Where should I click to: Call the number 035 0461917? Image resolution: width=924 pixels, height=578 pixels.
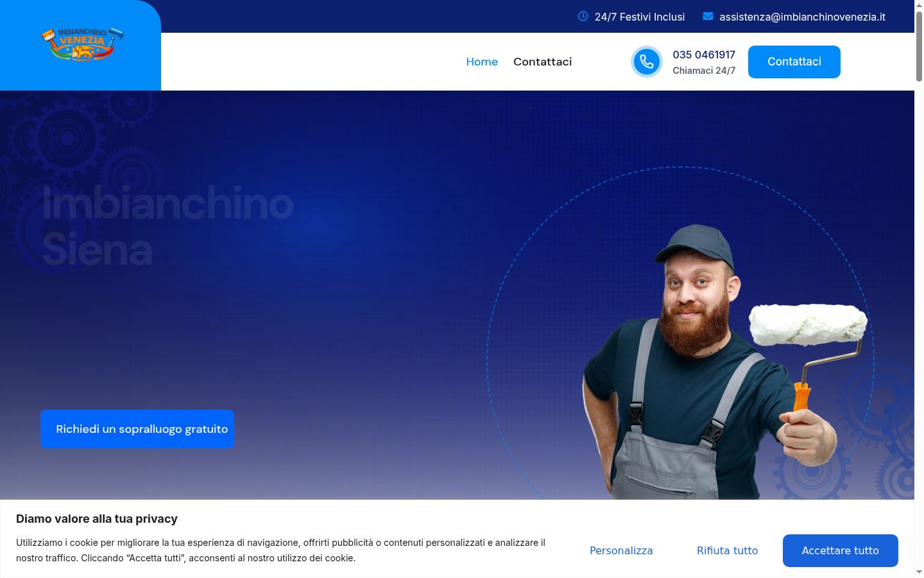(704, 55)
